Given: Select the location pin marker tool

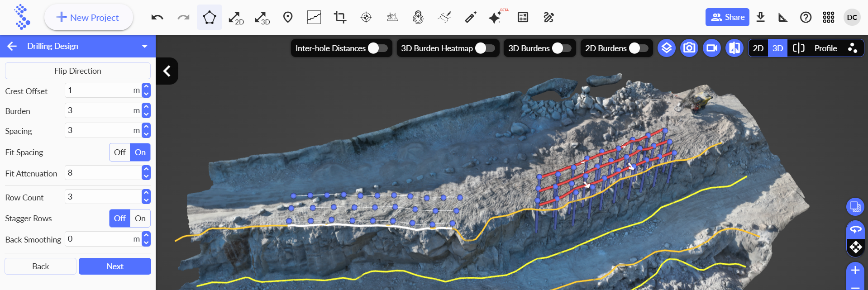Looking at the screenshot, I should point(288,18).
